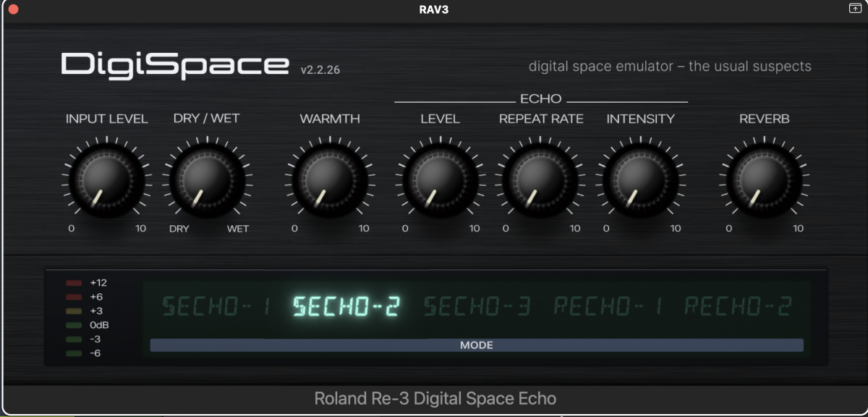
Task: Click the DigiSpace logo
Action: click(x=174, y=65)
